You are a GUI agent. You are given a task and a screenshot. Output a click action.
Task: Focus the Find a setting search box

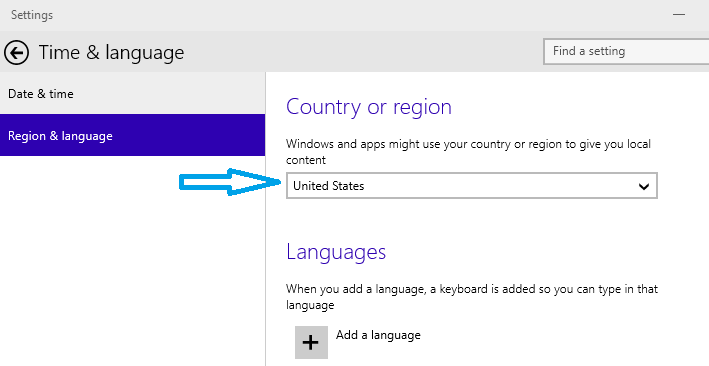point(626,51)
